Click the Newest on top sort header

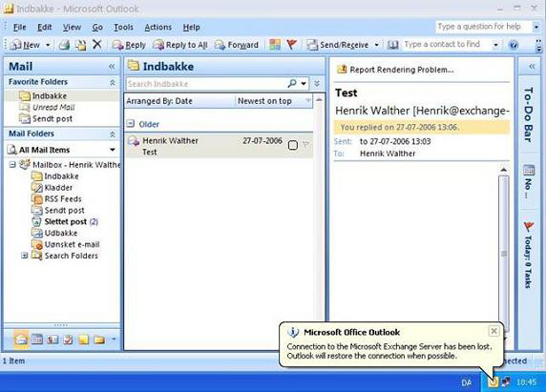[274, 101]
